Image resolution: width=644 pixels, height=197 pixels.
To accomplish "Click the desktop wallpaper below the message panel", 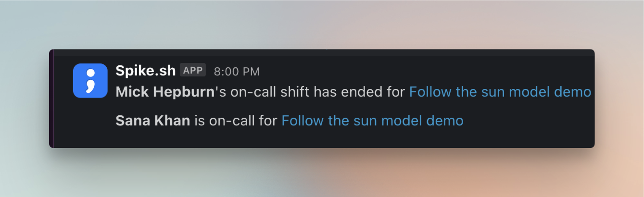I will [322, 173].
